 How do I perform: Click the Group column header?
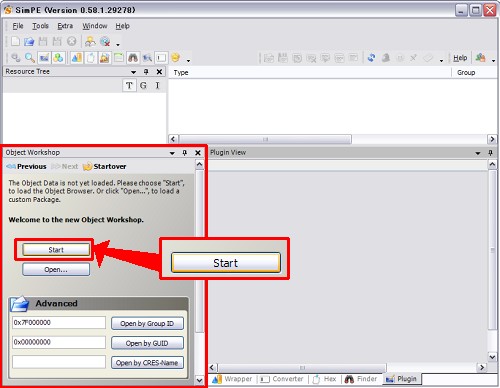pyautogui.click(x=475, y=72)
